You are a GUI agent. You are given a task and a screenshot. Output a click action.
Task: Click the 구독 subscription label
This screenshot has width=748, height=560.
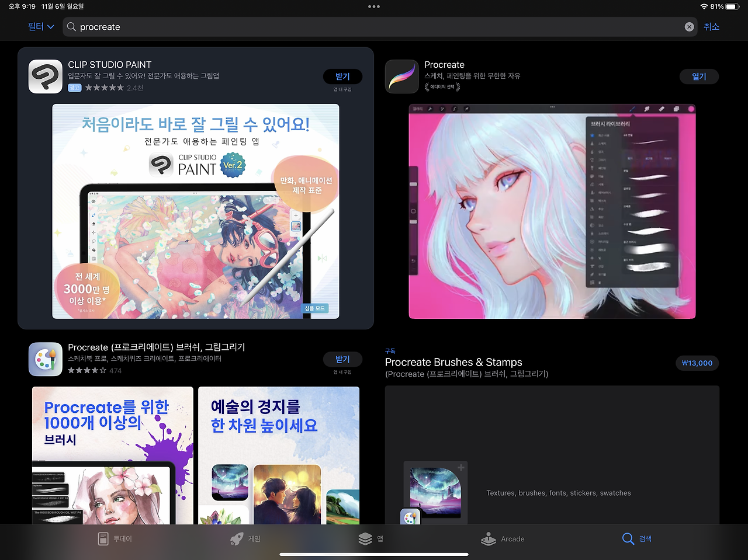(390, 351)
